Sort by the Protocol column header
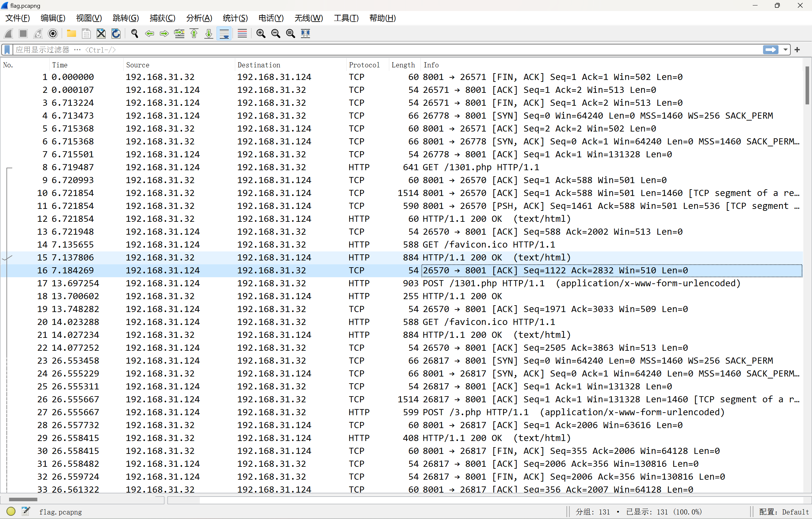812x519 pixels. click(x=367, y=65)
